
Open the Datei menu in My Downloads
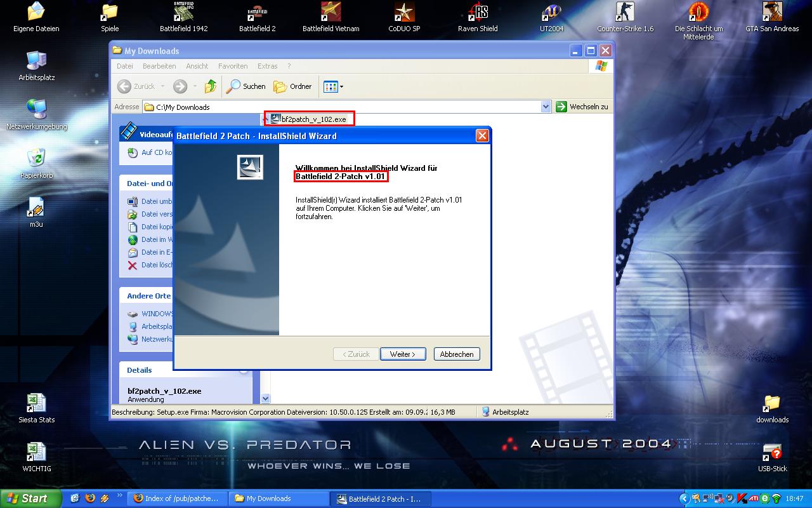125,66
